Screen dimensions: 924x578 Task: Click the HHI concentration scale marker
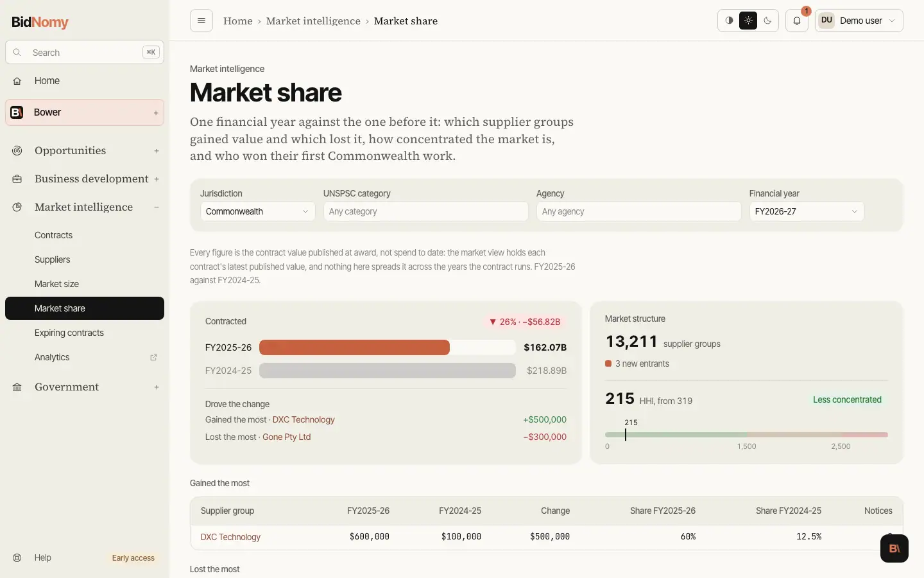click(626, 435)
